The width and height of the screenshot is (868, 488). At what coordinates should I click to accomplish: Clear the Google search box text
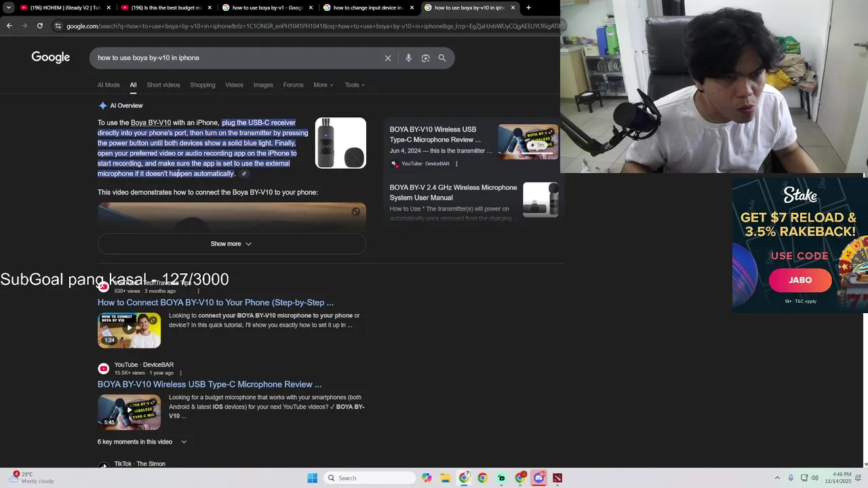[x=388, y=58]
